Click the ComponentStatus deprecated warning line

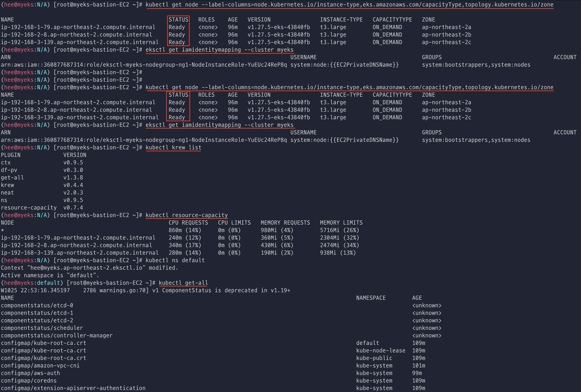click(x=145, y=290)
